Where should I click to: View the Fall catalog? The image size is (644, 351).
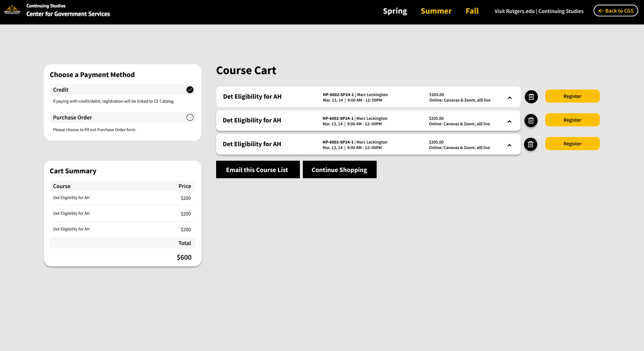point(472,11)
